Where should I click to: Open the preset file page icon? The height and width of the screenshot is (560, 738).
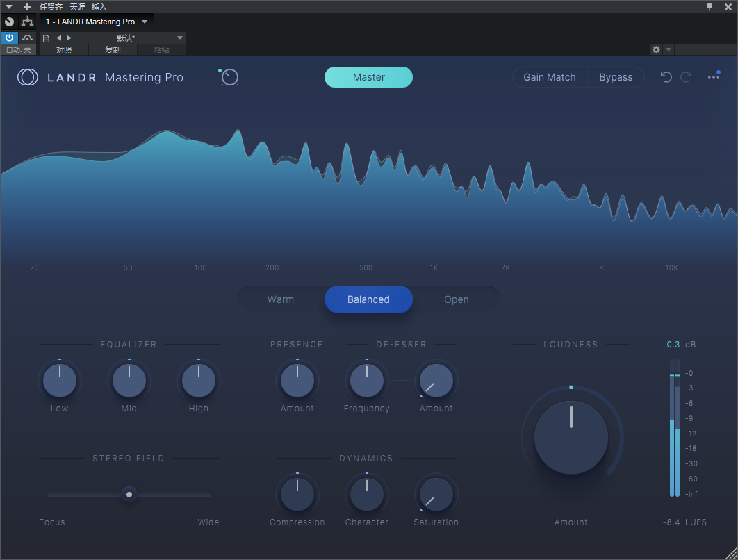coord(46,38)
